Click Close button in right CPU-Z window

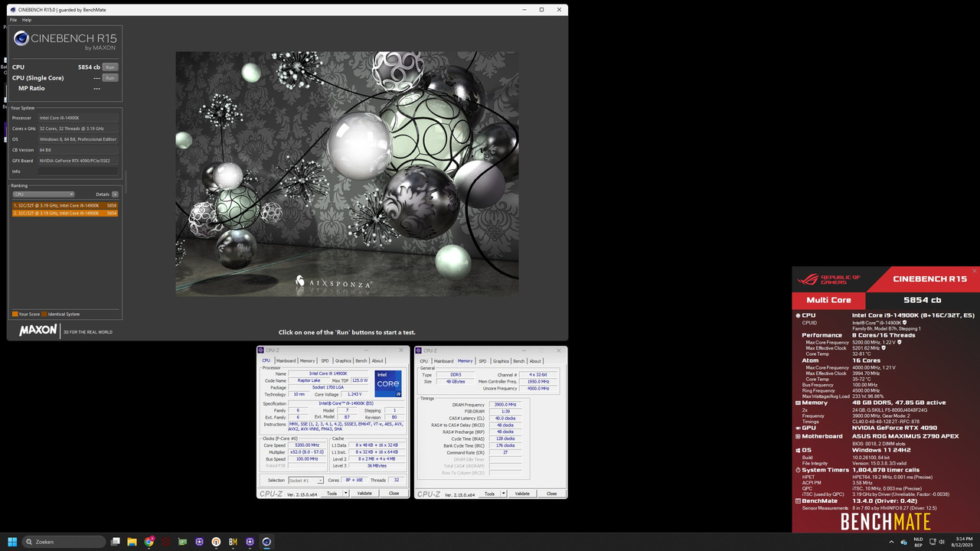pos(551,494)
